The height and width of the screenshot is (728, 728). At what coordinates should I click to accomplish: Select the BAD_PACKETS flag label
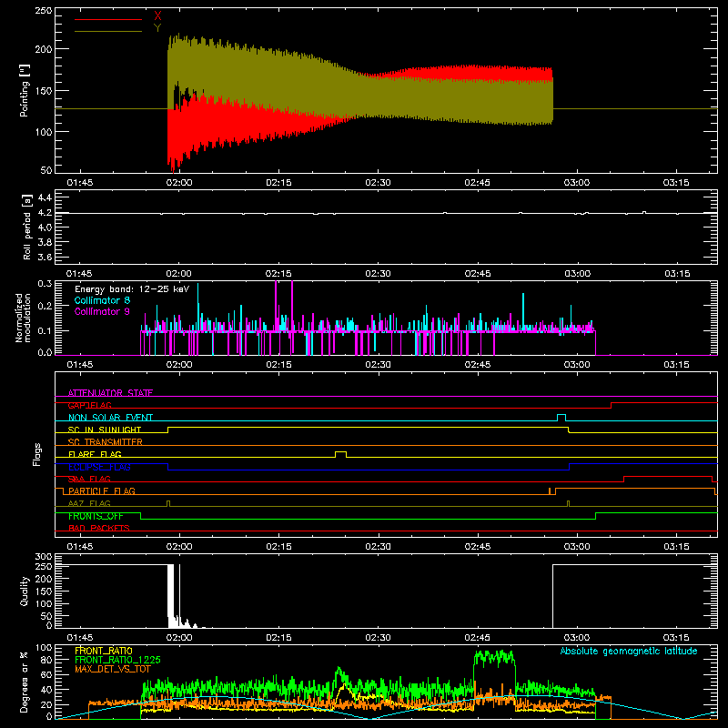(99, 528)
